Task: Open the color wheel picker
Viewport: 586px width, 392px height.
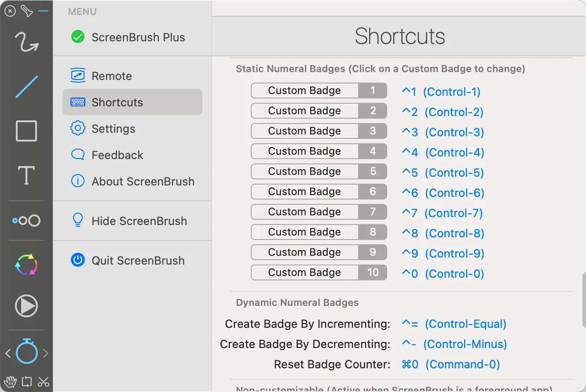Action: [26, 265]
